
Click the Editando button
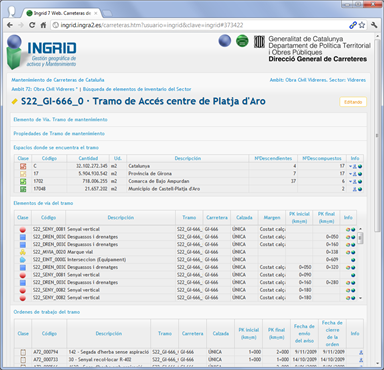(353, 102)
